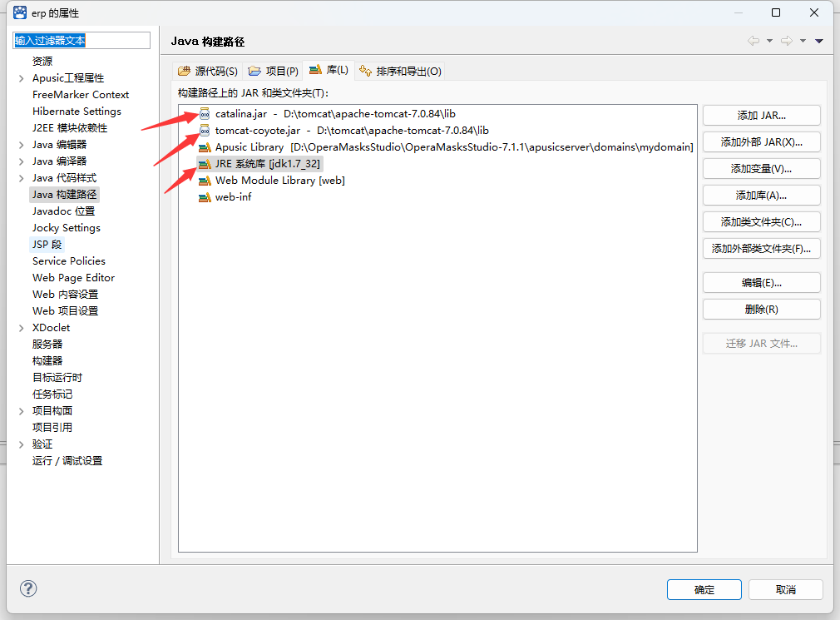Click the erp properties window icon
Viewport: 840px width, 620px height.
click(x=20, y=12)
